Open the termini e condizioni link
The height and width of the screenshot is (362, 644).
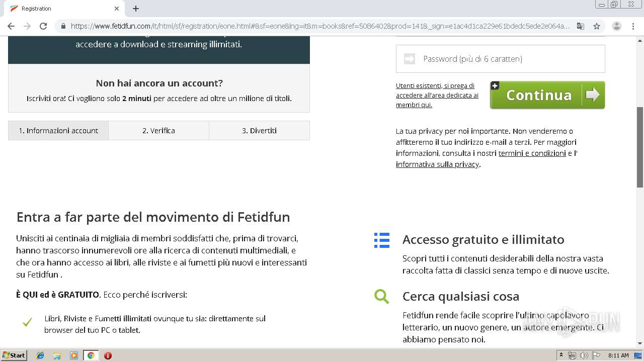coord(532,153)
